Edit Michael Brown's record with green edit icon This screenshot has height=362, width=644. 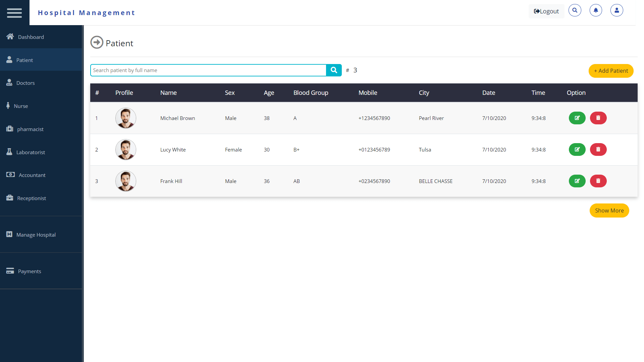click(577, 118)
